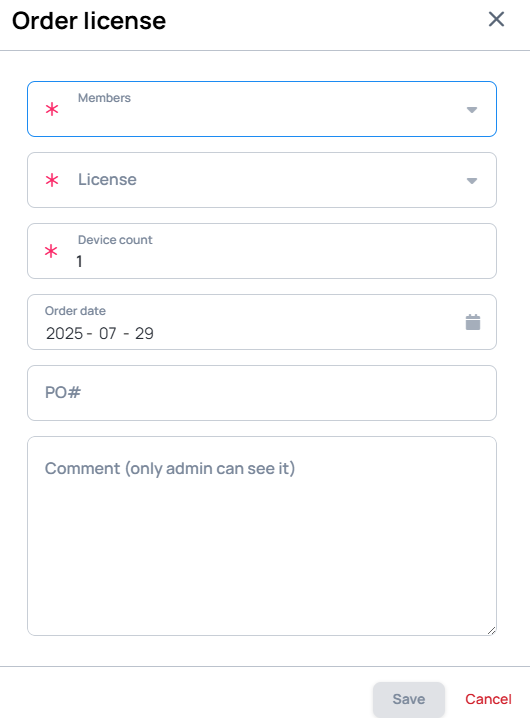Focus the Members combo box field

click(x=262, y=109)
